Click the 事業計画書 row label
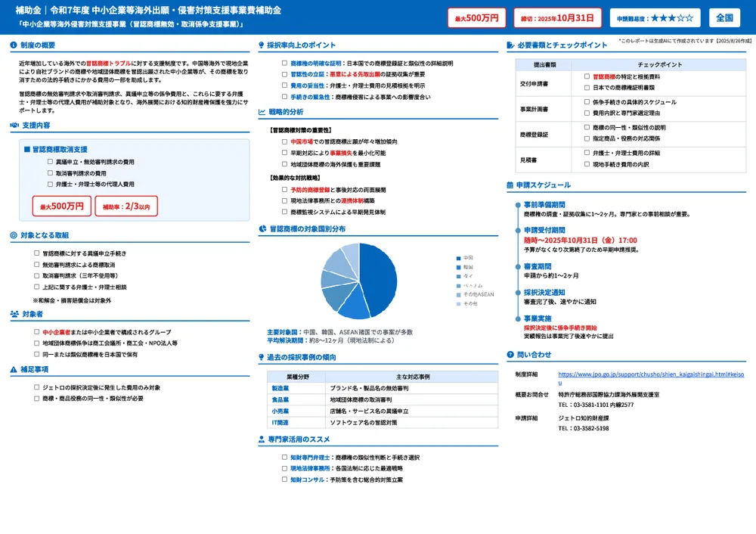Viewport: 756px width, 534px height. click(x=534, y=109)
